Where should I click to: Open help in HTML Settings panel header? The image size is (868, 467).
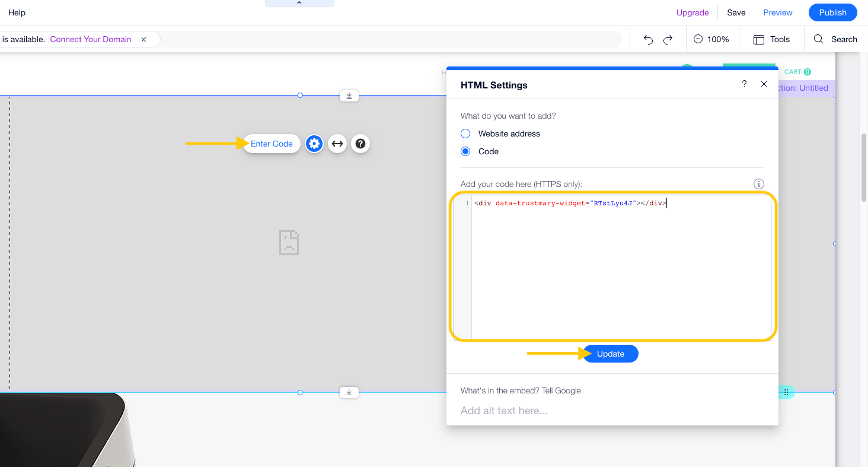coord(744,84)
